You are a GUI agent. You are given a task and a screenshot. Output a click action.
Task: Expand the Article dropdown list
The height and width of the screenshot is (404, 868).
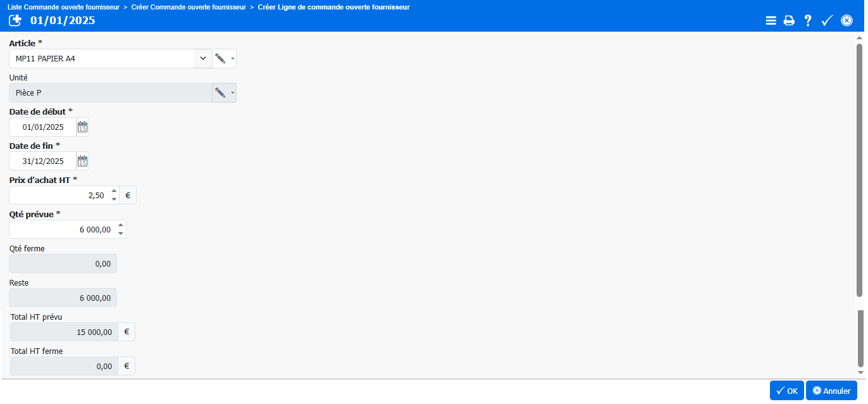click(x=202, y=58)
